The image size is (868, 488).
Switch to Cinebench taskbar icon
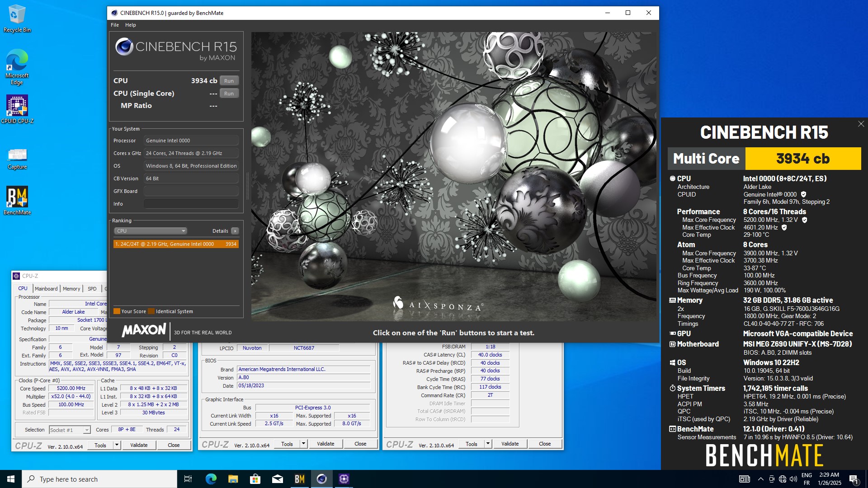coord(321,479)
